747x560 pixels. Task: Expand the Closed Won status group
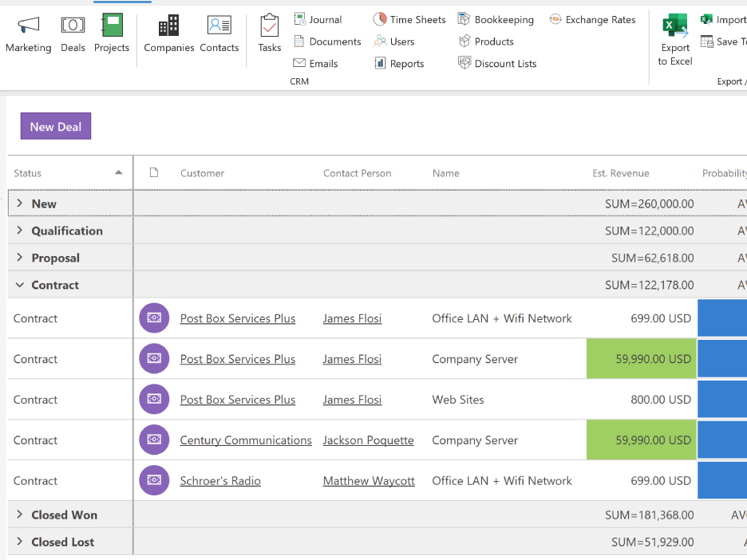pos(19,515)
